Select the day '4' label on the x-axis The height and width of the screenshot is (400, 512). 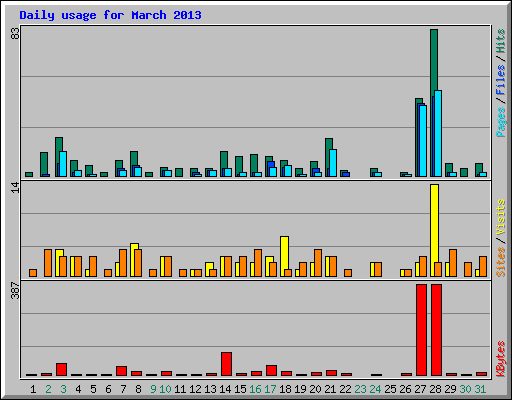tap(78, 389)
